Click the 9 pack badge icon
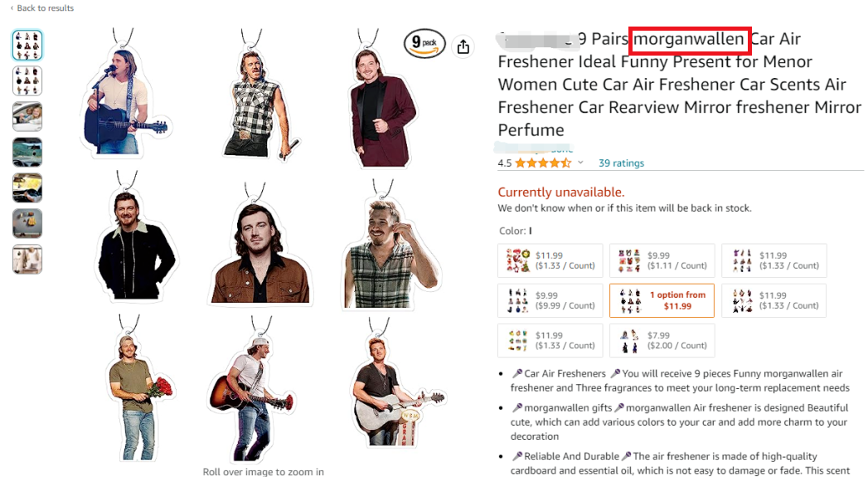 [424, 44]
